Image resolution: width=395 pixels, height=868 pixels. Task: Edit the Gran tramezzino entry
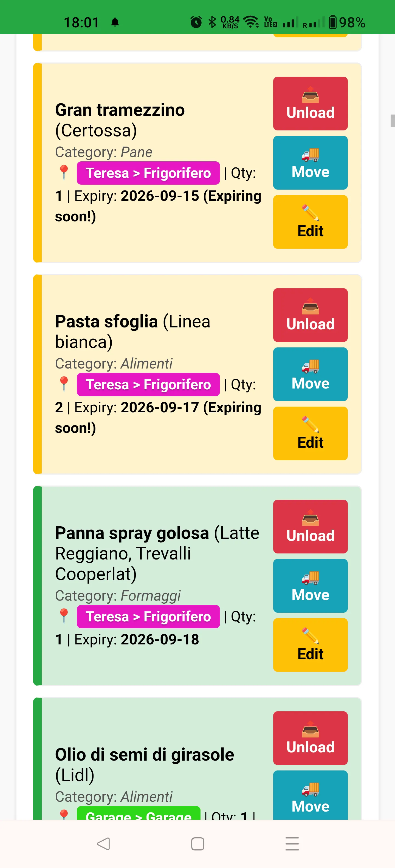pyautogui.click(x=310, y=222)
